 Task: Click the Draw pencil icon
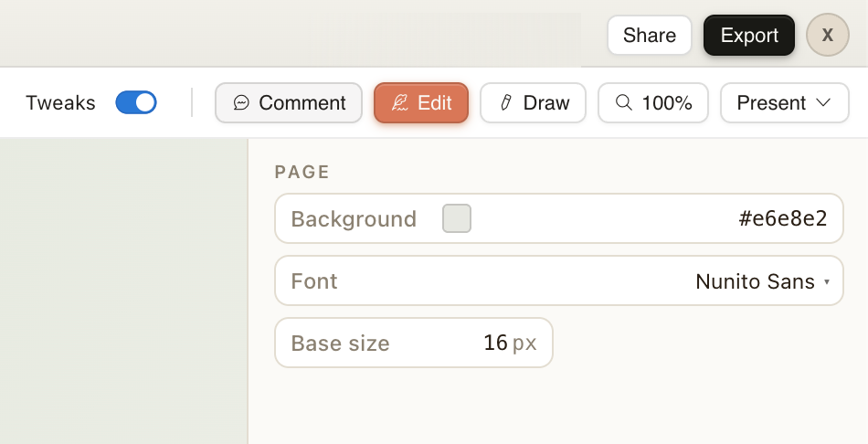pos(505,103)
